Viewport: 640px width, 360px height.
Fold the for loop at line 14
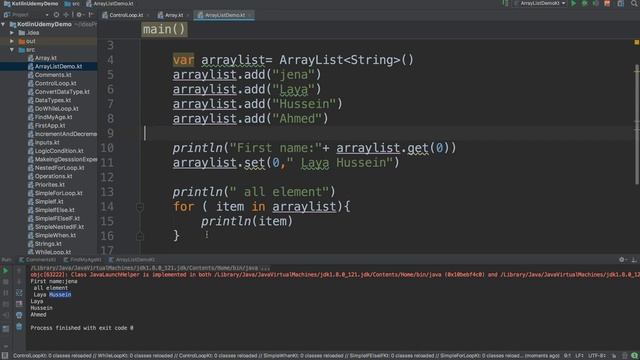point(140,207)
